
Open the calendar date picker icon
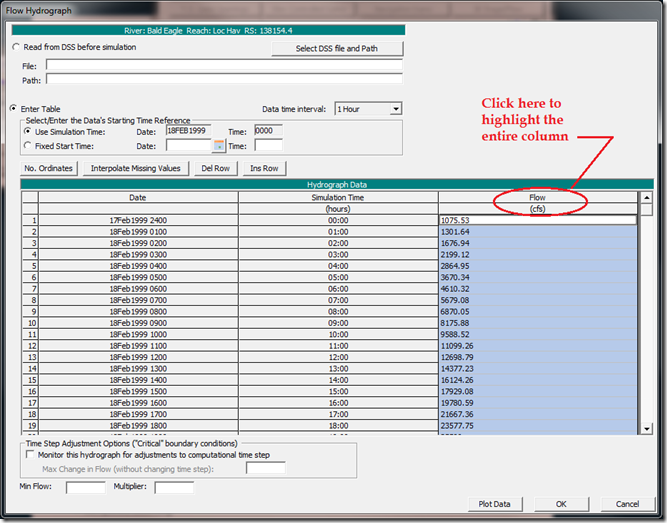(219, 146)
